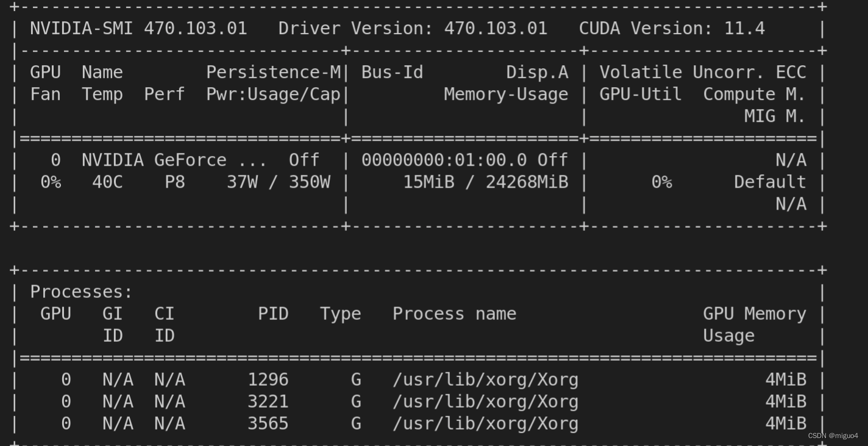
Task: Click the Fan header label
Action: [45, 94]
